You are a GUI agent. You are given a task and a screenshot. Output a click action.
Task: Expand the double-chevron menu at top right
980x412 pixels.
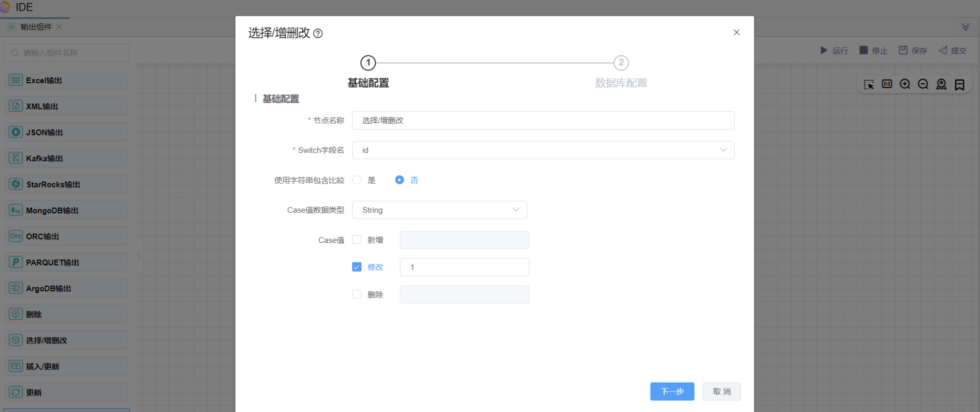pyautogui.click(x=965, y=27)
